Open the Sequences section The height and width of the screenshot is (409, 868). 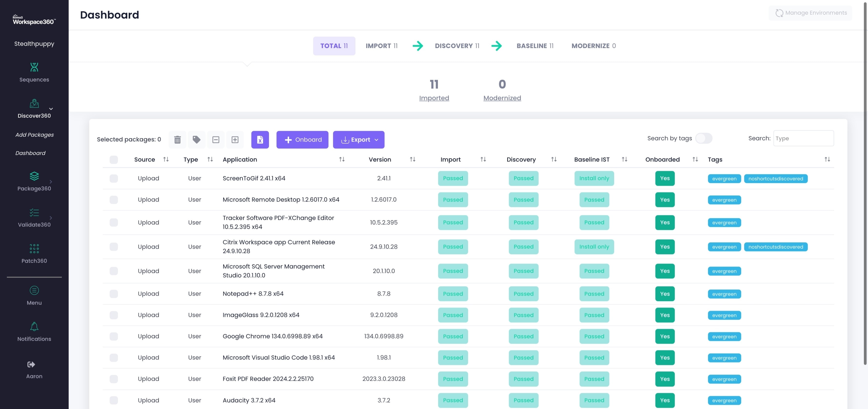pyautogui.click(x=34, y=72)
